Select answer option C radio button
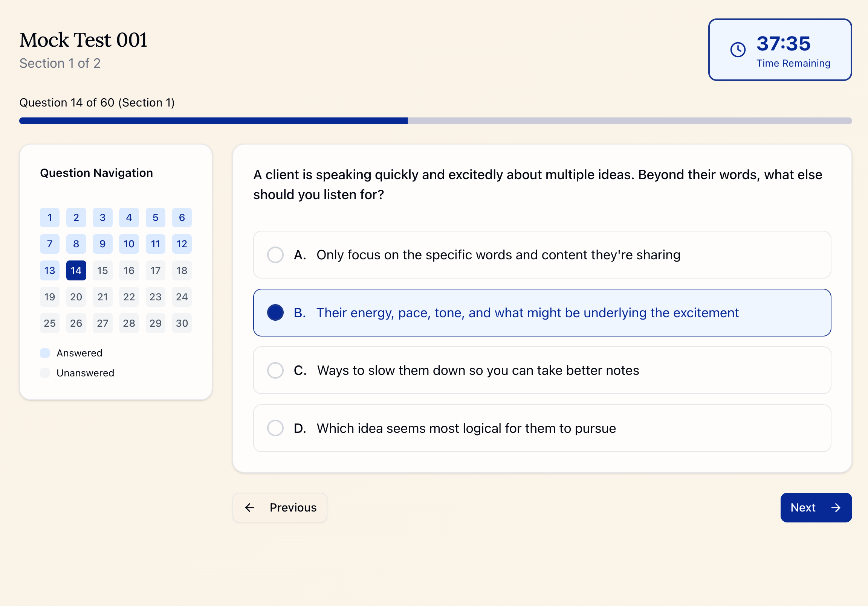Screen dimensions: 868x606 pos(275,370)
